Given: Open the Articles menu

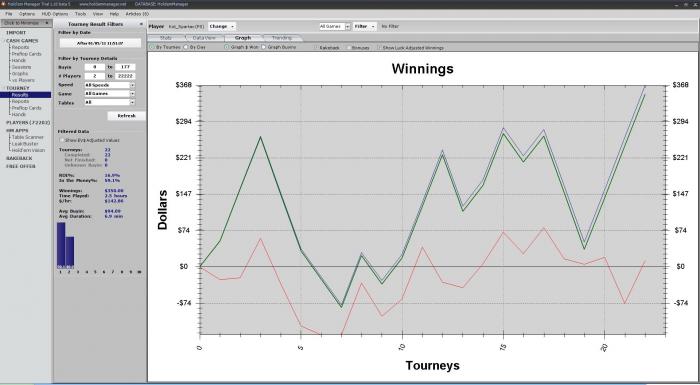Looking at the screenshot, I should pyautogui.click(x=137, y=14).
